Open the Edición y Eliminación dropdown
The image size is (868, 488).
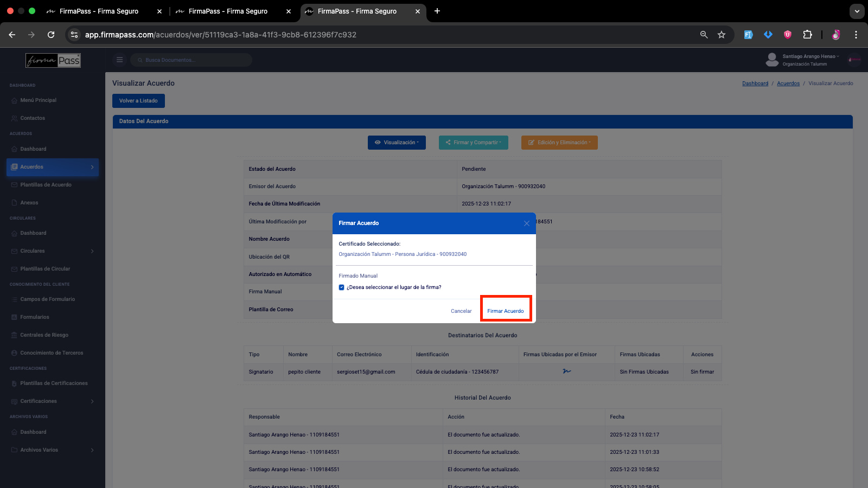pos(559,143)
